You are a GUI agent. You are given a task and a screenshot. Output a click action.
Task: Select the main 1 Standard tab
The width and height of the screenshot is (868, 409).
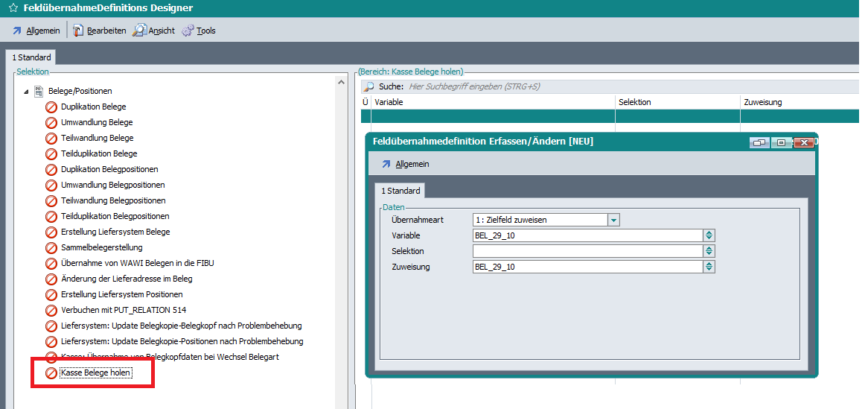tap(31, 57)
